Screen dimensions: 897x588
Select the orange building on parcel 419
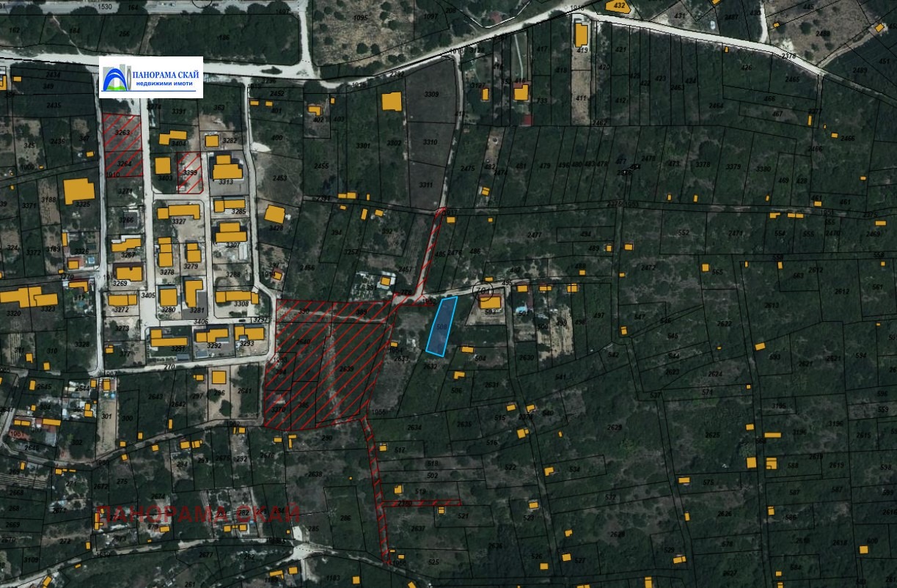tap(582, 34)
